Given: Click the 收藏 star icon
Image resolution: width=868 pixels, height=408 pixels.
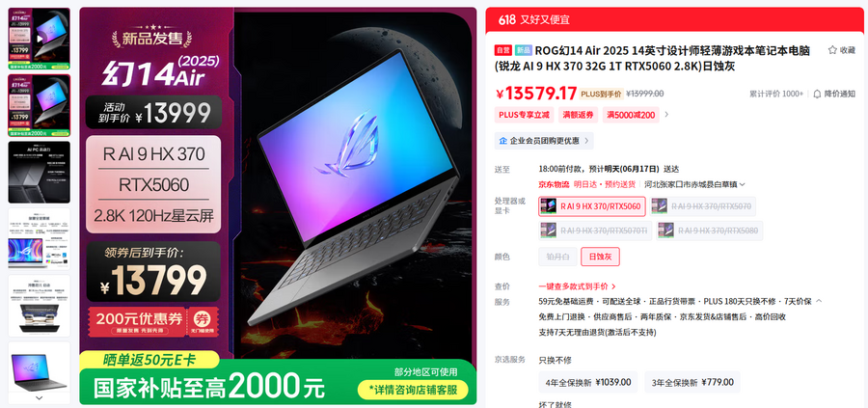Looking at the screenshot, I should coord(832,50).
